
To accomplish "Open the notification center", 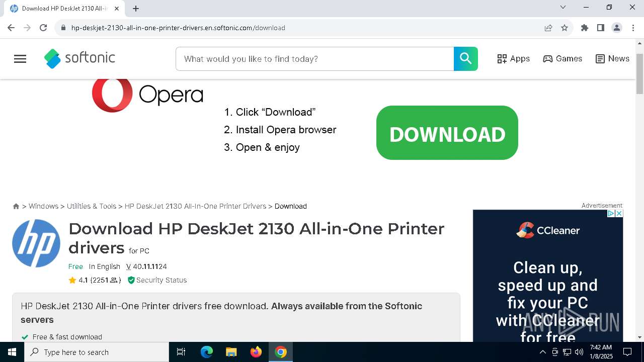I will [x=627, y=352].
